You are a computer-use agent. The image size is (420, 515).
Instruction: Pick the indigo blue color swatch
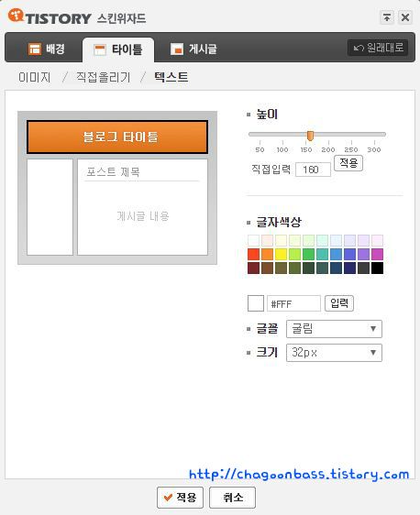point(349,254)
